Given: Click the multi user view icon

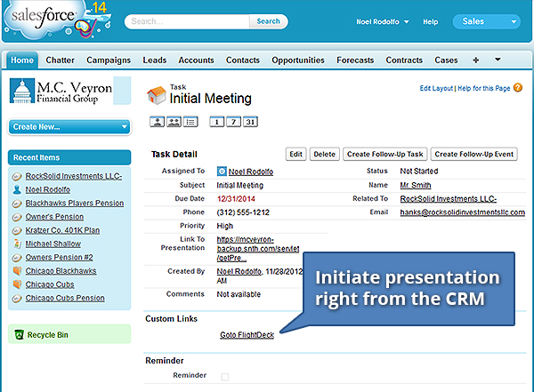Looking at the screenshot, I should point(174,122).
